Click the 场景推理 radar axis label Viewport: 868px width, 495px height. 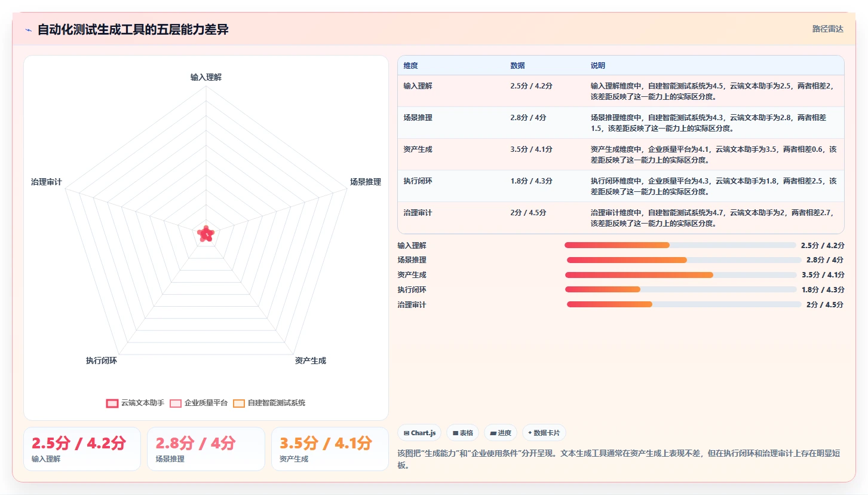click(366, 182)
